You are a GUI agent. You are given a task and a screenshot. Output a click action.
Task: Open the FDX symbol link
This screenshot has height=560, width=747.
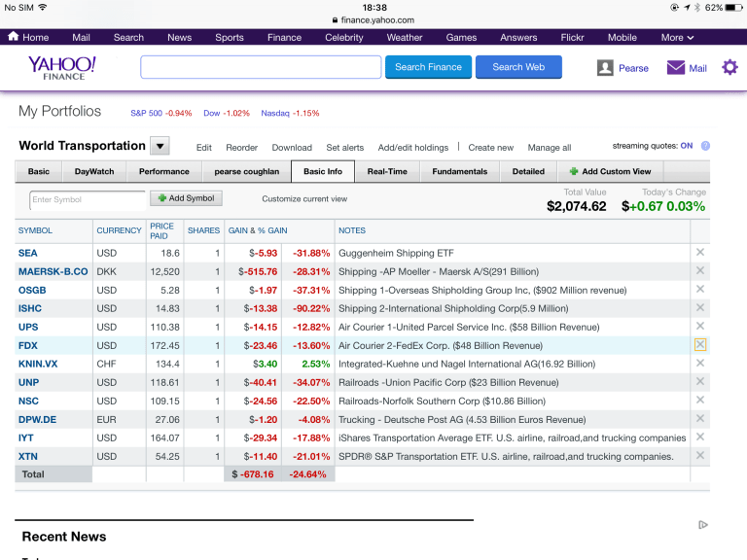coord(27,346)
